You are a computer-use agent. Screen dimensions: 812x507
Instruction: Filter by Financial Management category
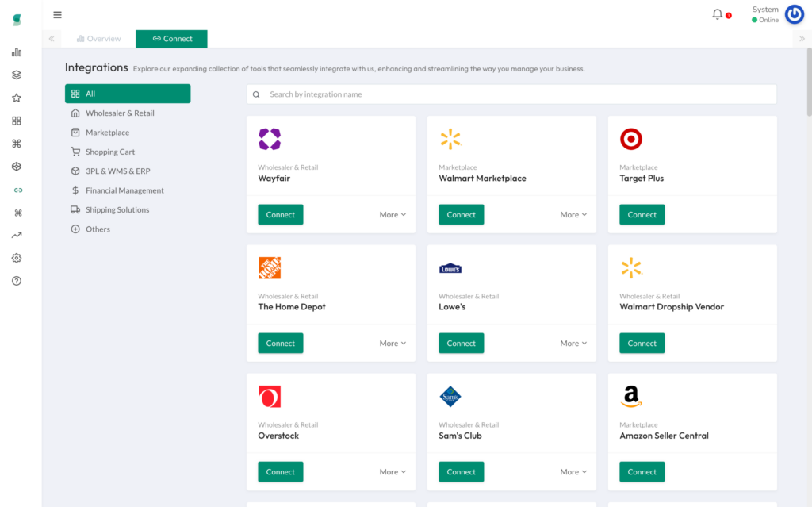(128, 190)
